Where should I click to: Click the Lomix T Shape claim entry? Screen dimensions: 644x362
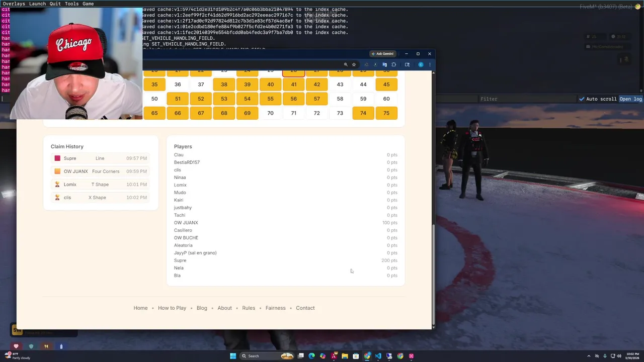coord(101,185)
